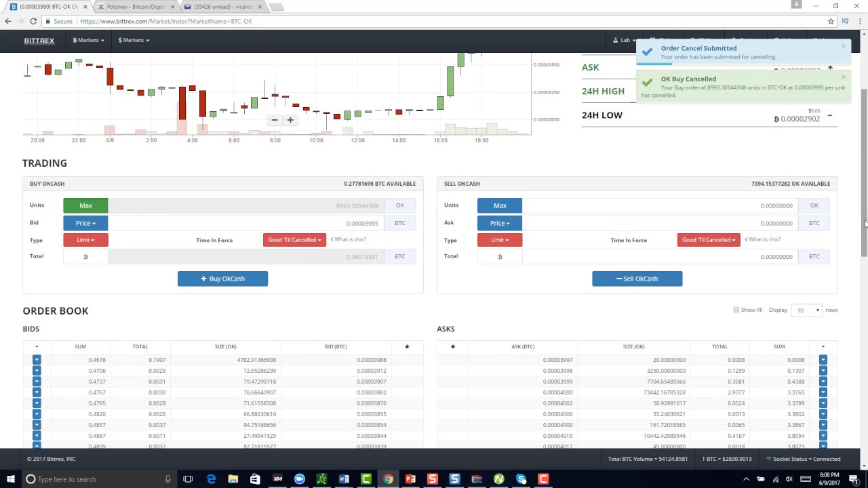Close the OK Buy Cancelled notification
The width and height of the screenshot is (868, 488).
point(844,77)
